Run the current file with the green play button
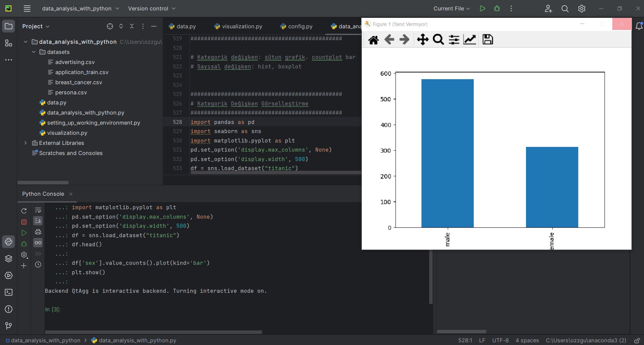Image resolution: width=644 pixels, height=345 pixels. [x=482, y=9]
